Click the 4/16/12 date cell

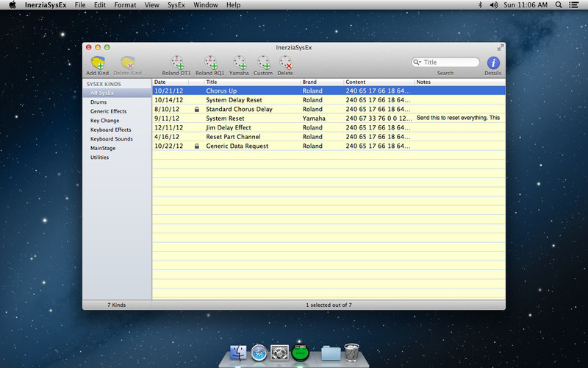pos(167,137)
